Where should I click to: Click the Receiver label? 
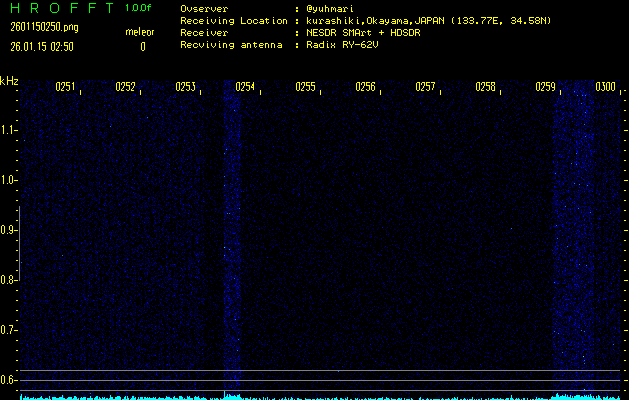click(204, 33)
